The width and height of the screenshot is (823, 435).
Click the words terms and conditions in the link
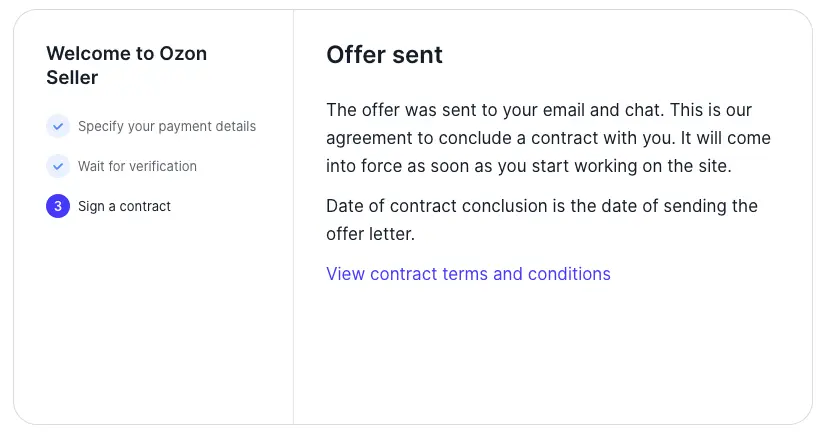(x=525, y=274)
